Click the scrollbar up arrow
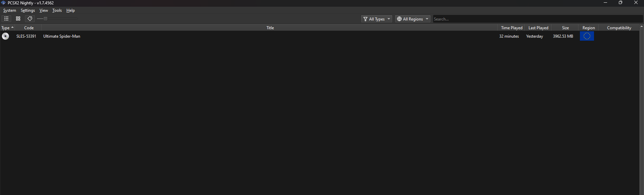Image resolution: width=644 pixels, height=195 pixels. pos(642,27)
